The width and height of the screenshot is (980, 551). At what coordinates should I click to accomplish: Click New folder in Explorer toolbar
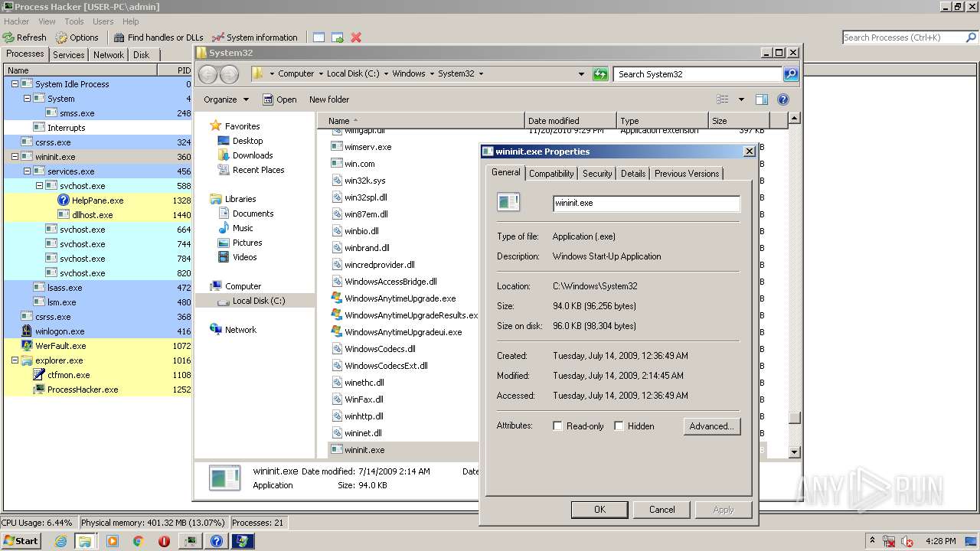click(329, 99)
